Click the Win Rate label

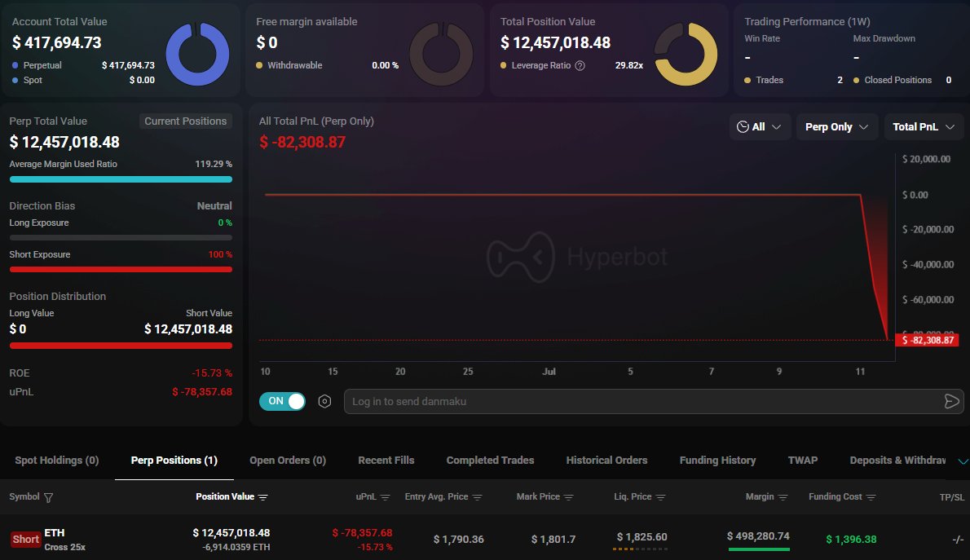coord(762,38)
